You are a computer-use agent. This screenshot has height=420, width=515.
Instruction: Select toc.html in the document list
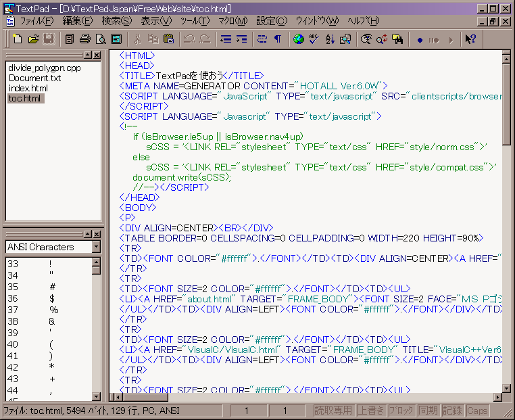(26, 99)
